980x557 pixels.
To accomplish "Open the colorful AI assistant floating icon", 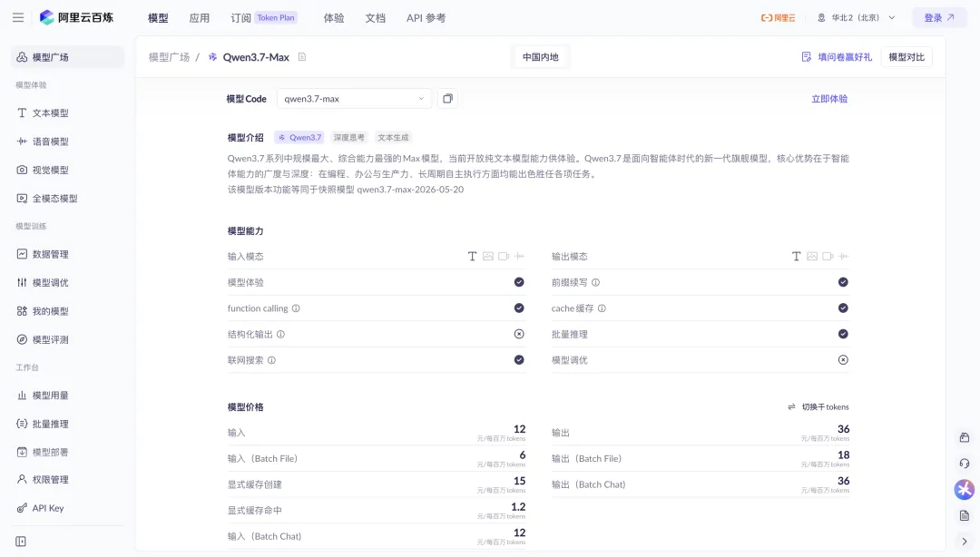I will [x=965, y=490].
